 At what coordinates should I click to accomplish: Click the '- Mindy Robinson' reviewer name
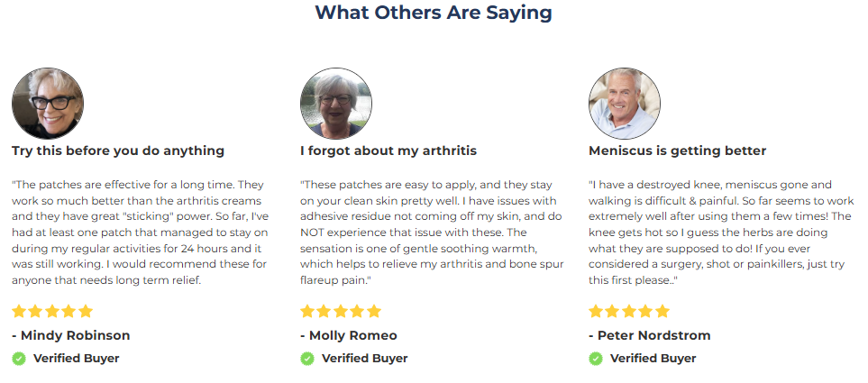pos(71,335)
